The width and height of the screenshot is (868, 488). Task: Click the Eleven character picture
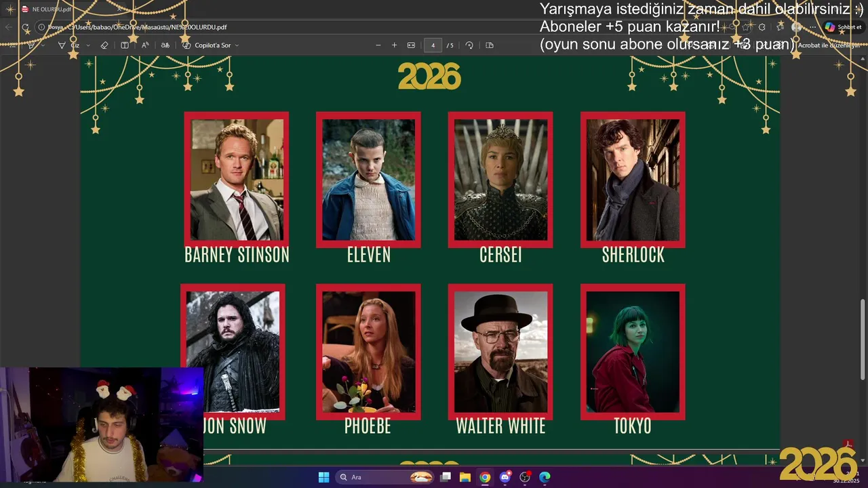[368, 180]
